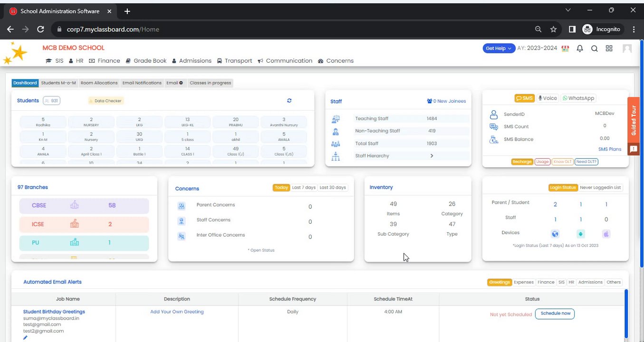Expand the Get Help dropdown
The height and width of the screenshot is (342, 644).
(499, 48)
